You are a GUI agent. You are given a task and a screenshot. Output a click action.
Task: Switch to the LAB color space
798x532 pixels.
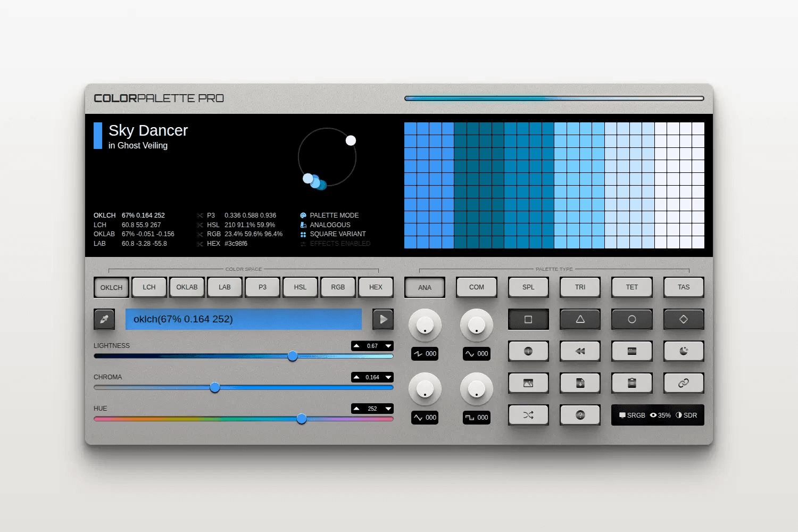coord(225,287)
